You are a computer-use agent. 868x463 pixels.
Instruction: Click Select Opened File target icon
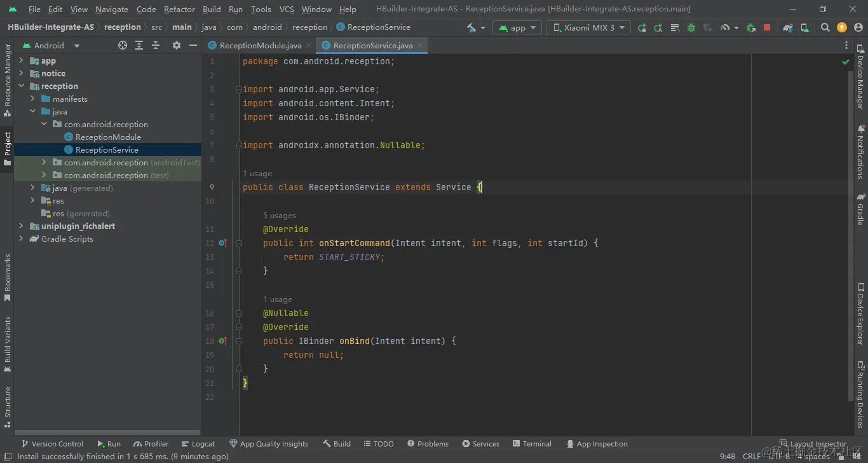[x=123, y=45]
